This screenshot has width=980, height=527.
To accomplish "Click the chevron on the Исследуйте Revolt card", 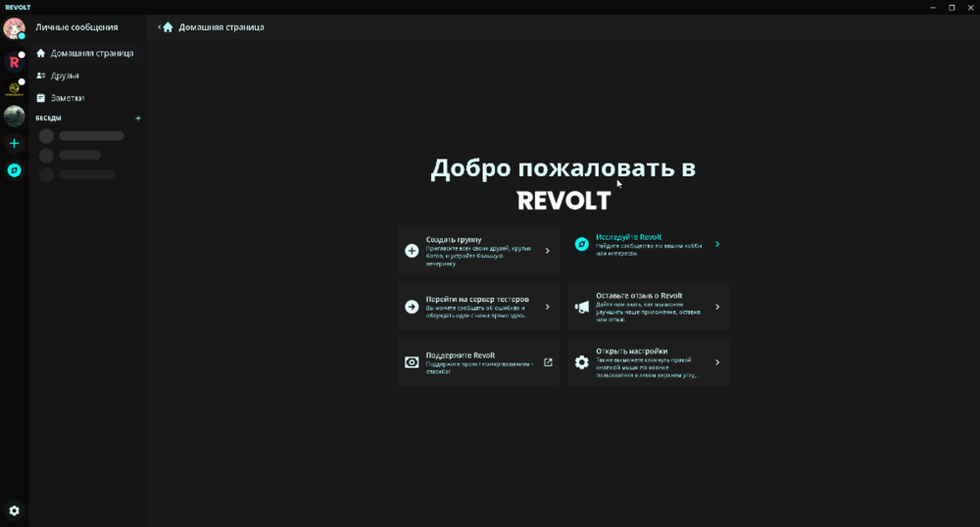I will pyautogui.click(x=717, y=245).
